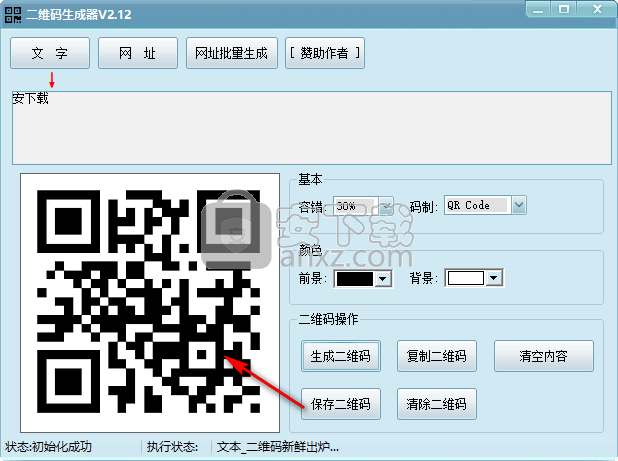Viewport: 618px width, 461px height.
Task: Click the 二维码生成器V2.12 title text
Action: pos(79,15)
